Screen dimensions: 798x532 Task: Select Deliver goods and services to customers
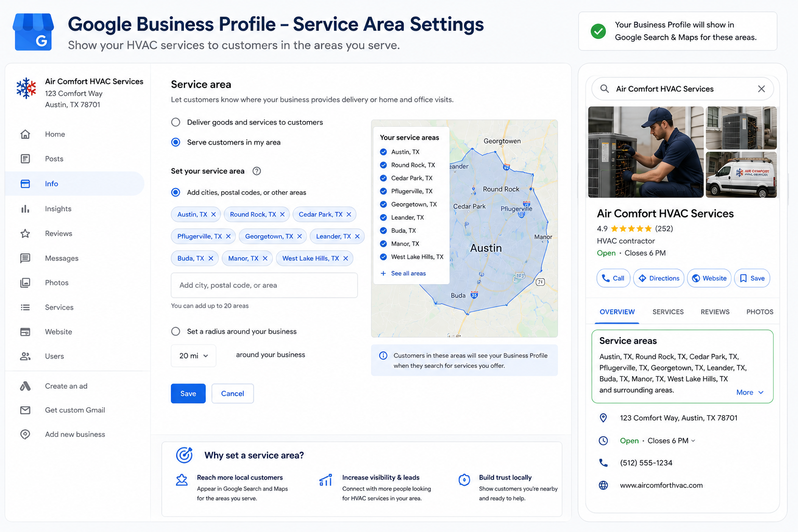point(176,122)
